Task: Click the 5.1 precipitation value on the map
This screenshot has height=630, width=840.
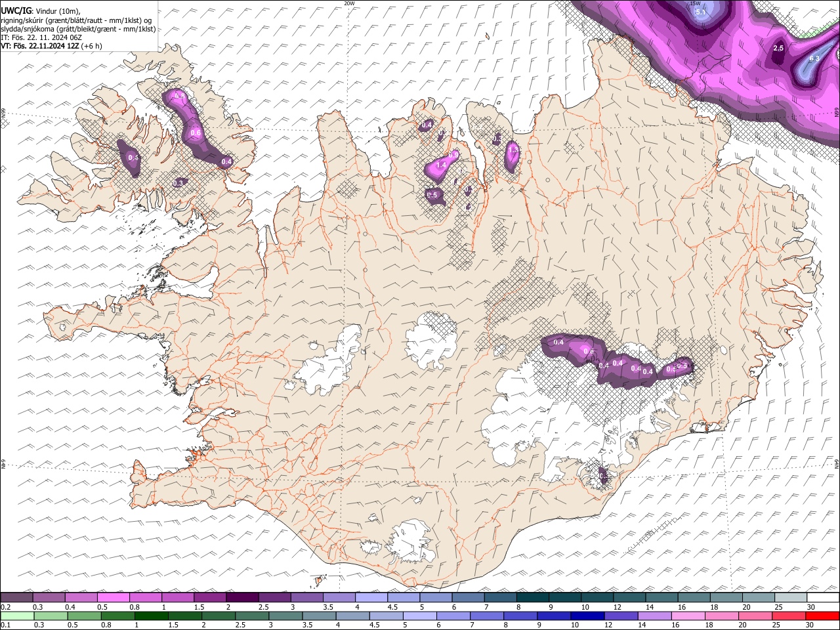Action: pyautogui.click(x=700, y=12)
